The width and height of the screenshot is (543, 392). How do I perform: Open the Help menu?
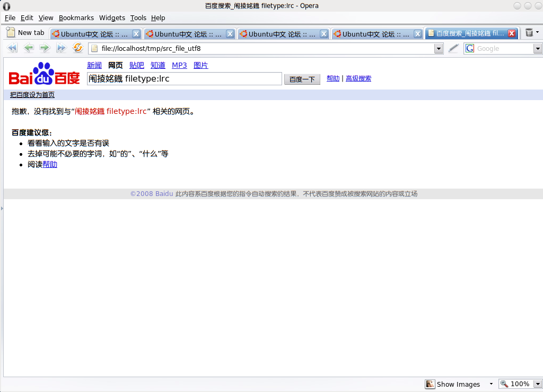pos(158,17)
